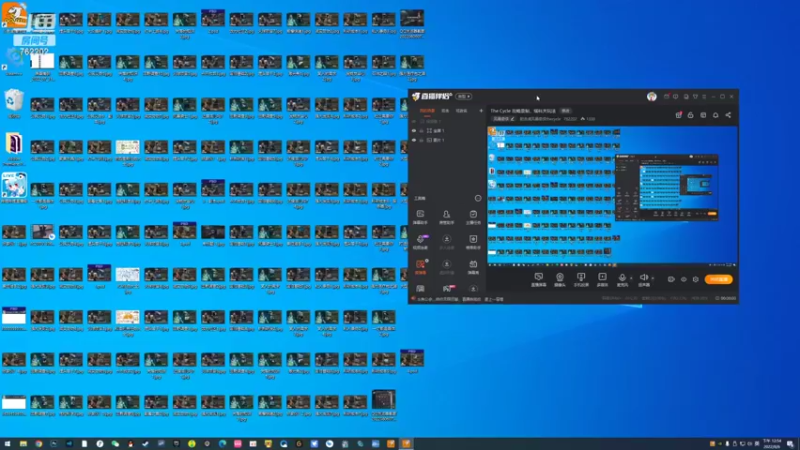Open the user avatar in the title bar

coord(652,96)
